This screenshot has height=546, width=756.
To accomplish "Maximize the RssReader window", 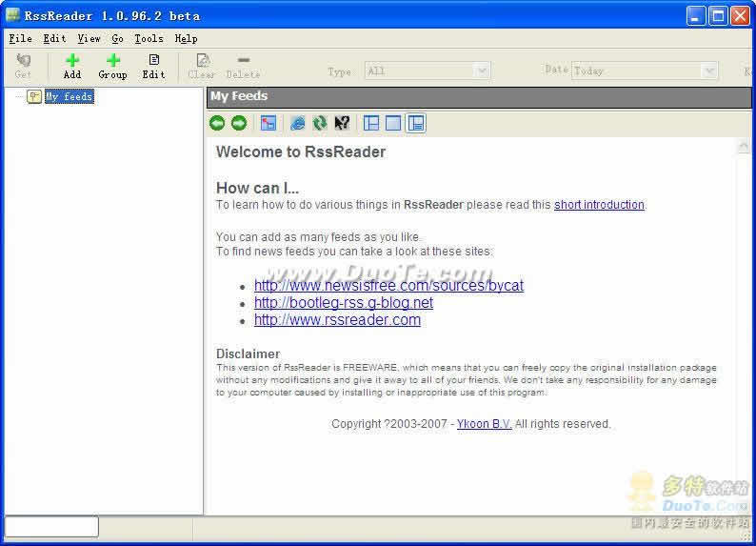I will click(718, 16).
